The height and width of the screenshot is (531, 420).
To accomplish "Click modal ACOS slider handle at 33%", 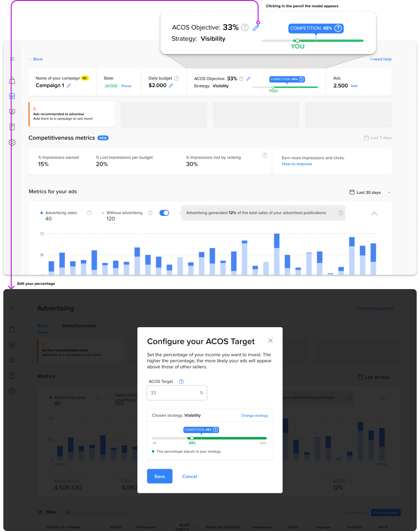I will point(192,438).
